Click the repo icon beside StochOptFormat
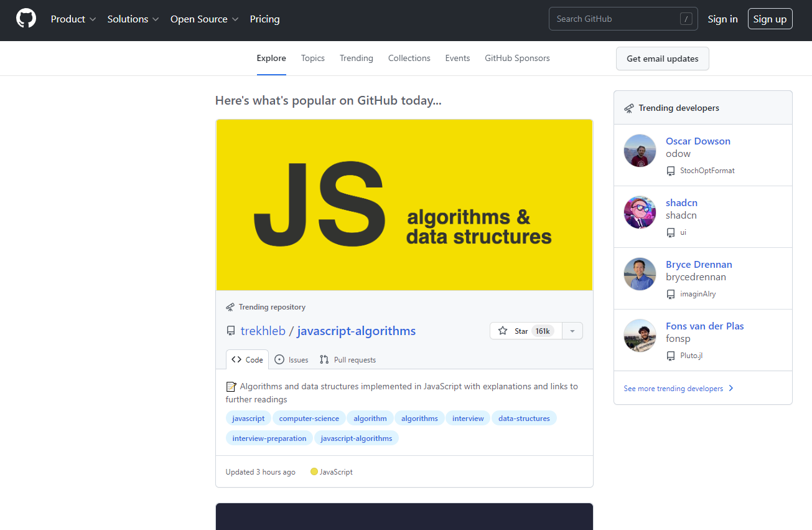 point(671,171)
